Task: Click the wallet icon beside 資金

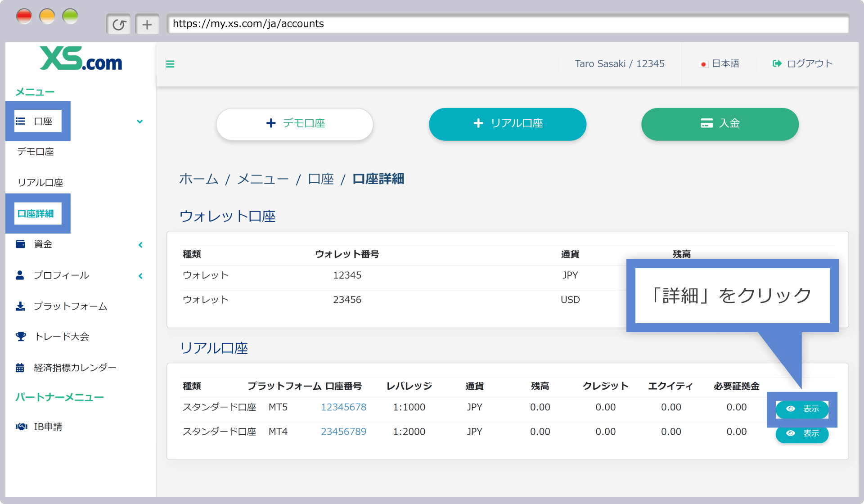Action: point(20,244)
